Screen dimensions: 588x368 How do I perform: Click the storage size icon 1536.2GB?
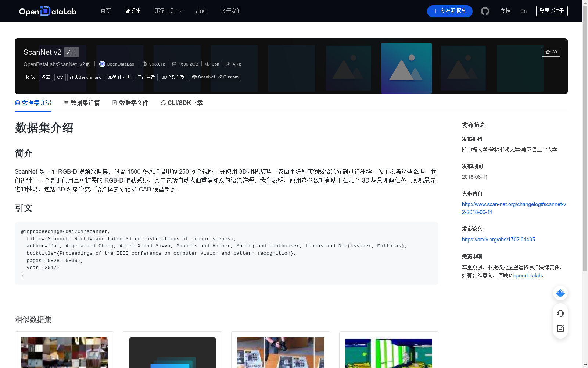coord(174,64)
